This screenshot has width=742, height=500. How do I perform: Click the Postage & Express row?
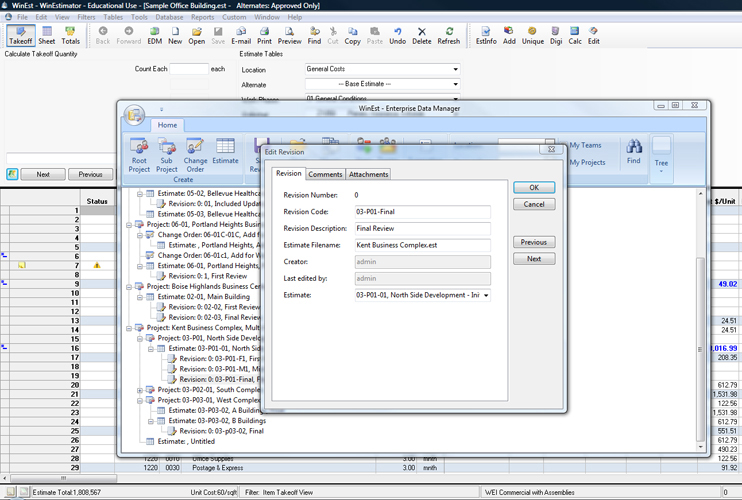218,468
